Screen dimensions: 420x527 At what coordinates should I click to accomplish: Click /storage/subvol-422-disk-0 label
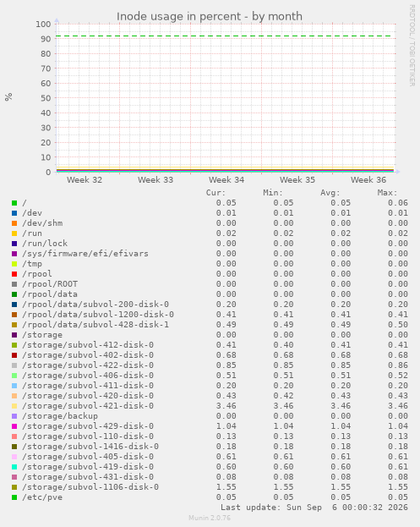tap(88, 365)
